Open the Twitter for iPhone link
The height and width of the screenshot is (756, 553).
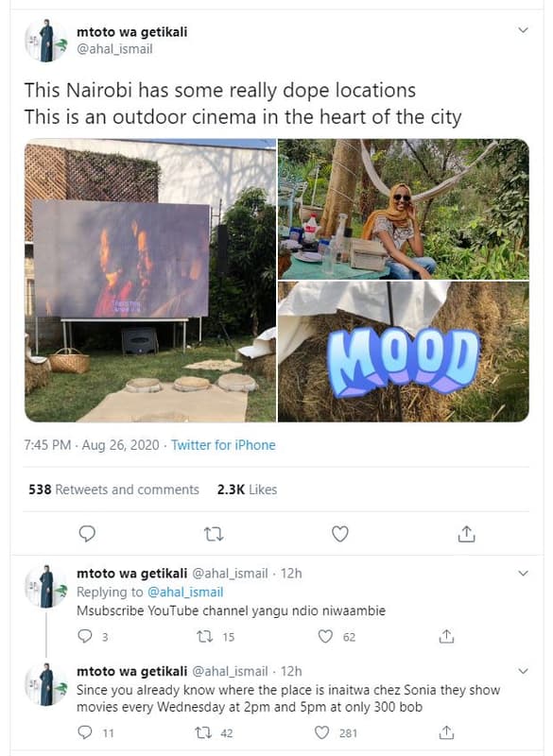point(223,444)
